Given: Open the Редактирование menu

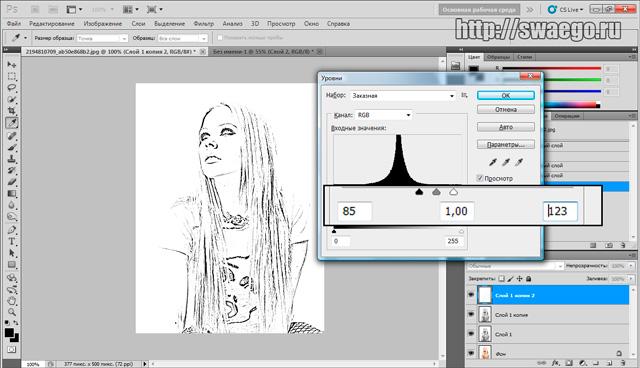Looking at the screenshot, I should point(52,24).
